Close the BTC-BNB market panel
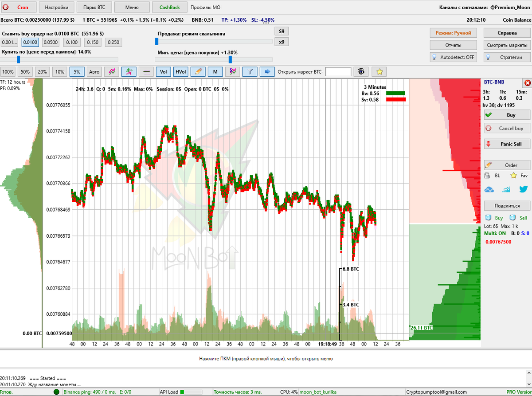This screenshot has width=532, height=396. click(x=527, y=83)
